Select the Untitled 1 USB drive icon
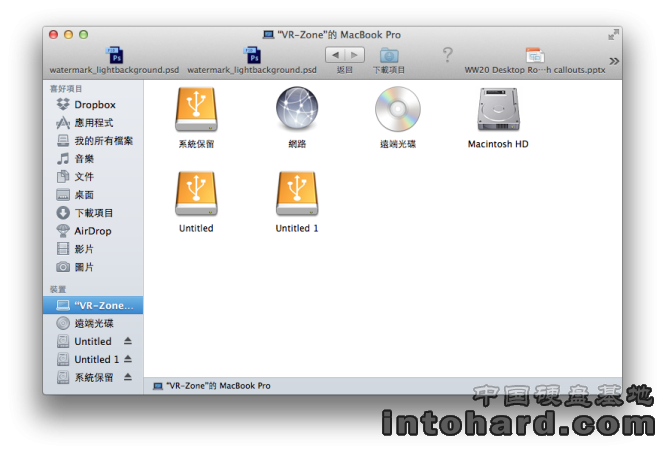 [x=297, y=193]
